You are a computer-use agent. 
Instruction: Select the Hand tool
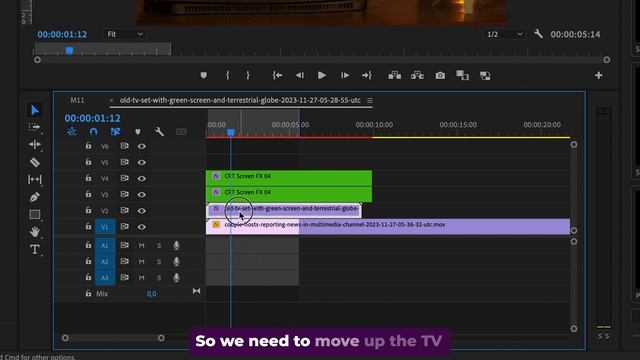[35, 231]
